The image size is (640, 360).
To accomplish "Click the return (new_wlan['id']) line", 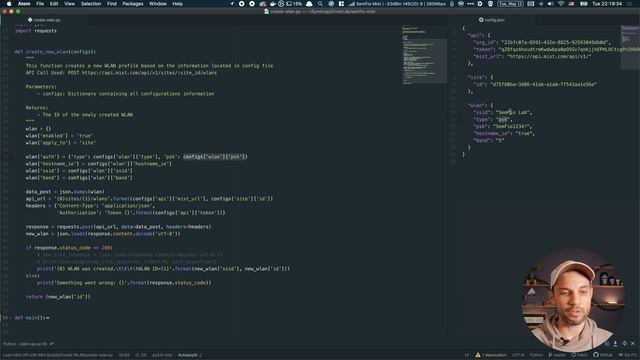I will [x=58, y=297].
